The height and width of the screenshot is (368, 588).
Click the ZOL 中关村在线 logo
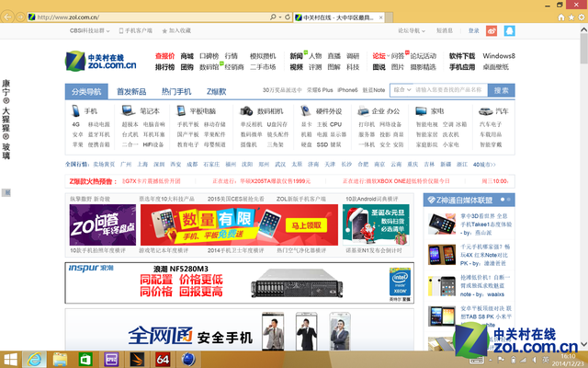coord(100,62)
